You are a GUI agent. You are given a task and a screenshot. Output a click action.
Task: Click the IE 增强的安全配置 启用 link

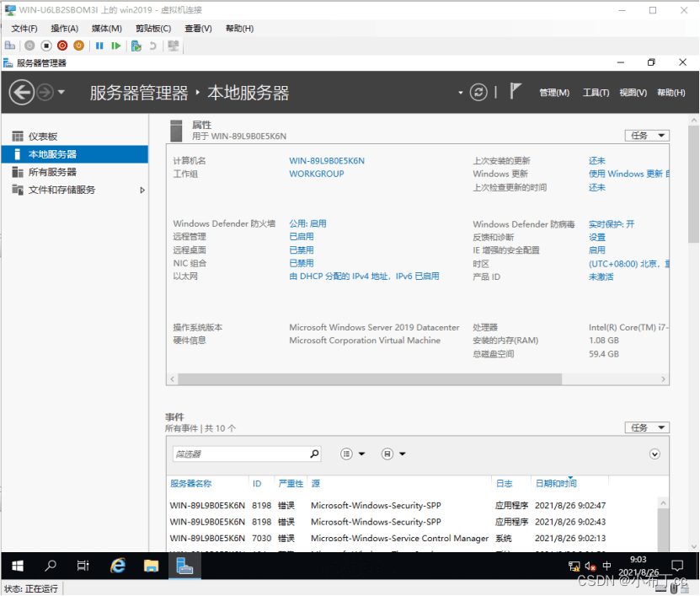pyautogui.click(x=597, y=250)
